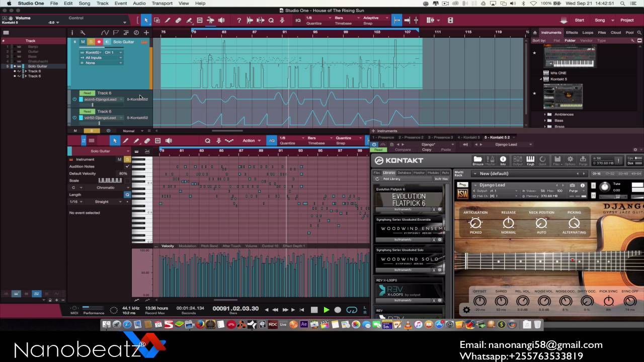
Task: Open the Django Lead preset dropdown
Action: pos(508,144)
